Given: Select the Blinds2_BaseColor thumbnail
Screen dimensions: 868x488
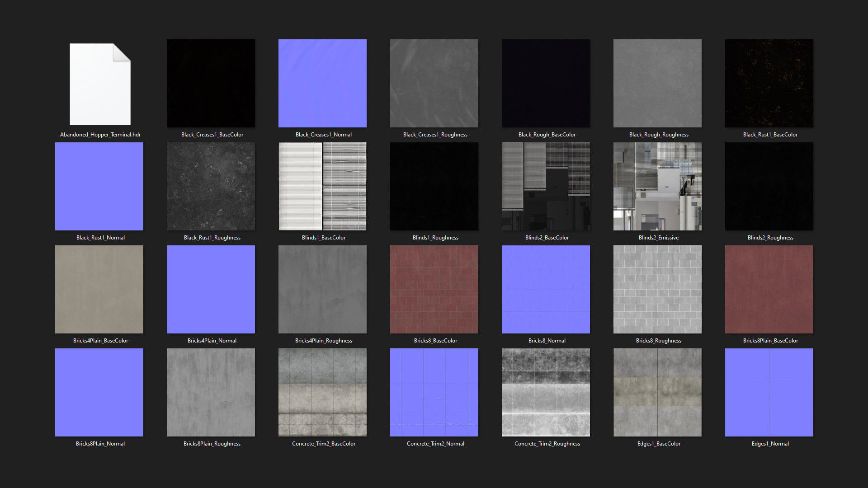Looking at the screenshot, I should coord(546,186).
